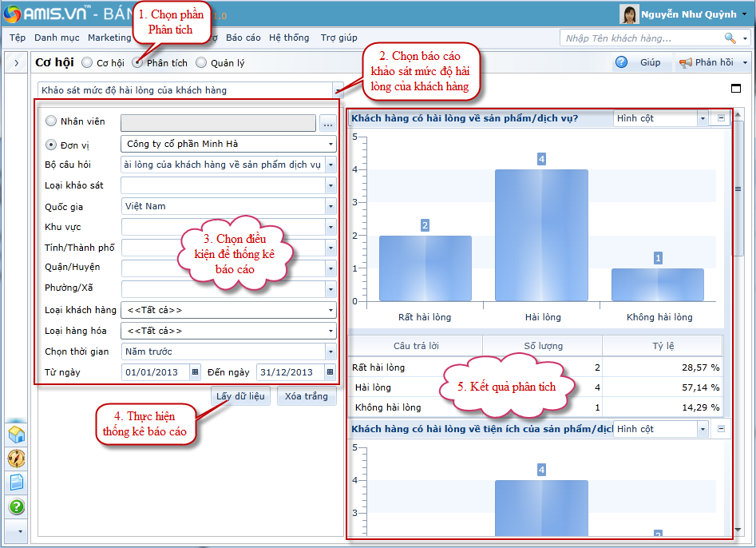Viewport: 756px width, 548px height.
Task: Click the compass icon in left sidebar
Action: click(17, 459)
